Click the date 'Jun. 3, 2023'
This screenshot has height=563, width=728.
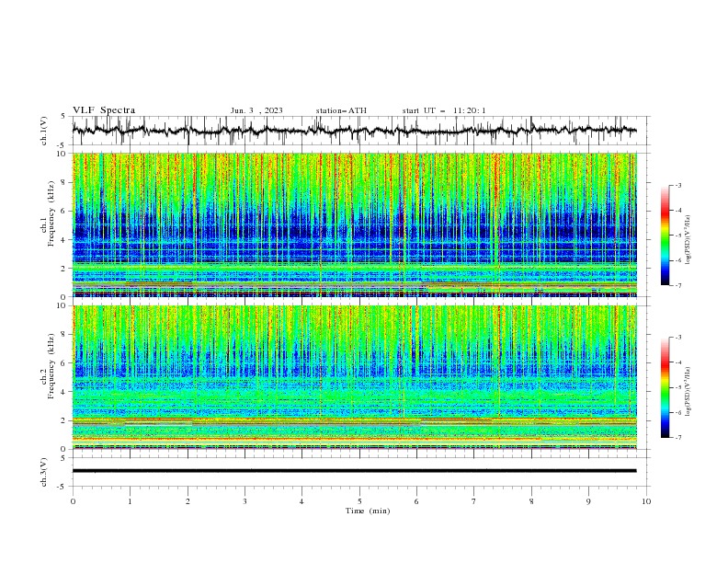256,110
